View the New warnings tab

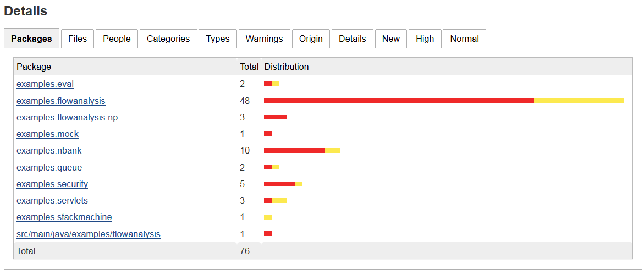[390, 39]
